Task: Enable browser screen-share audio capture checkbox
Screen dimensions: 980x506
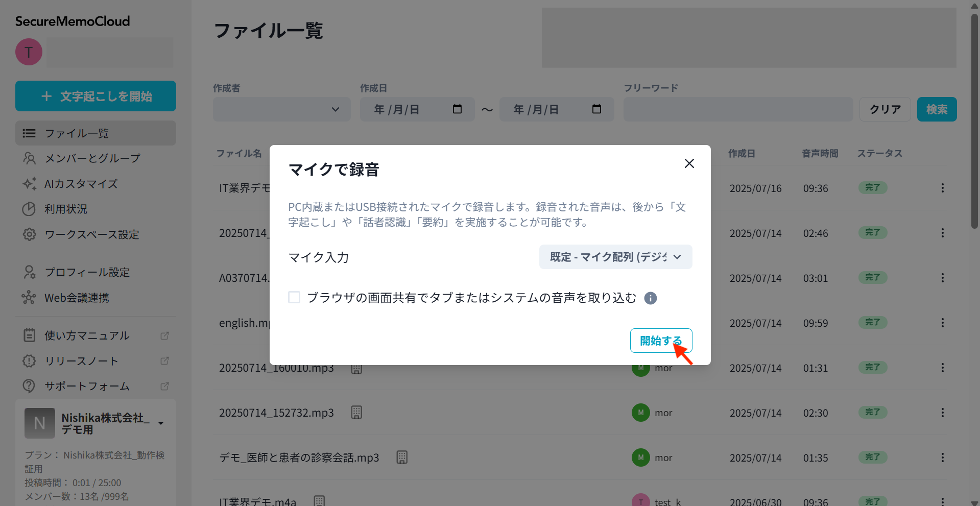Action: click(x=294, y=297)
